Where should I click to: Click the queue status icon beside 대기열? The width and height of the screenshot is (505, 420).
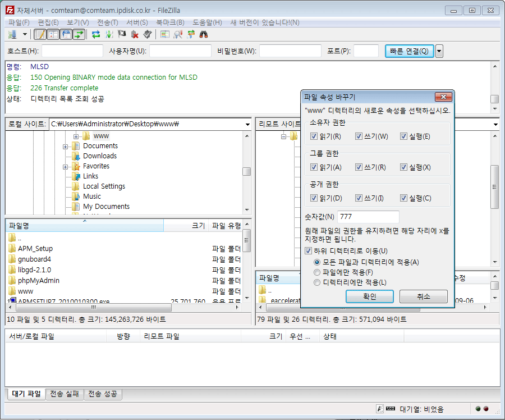point(391,409)
